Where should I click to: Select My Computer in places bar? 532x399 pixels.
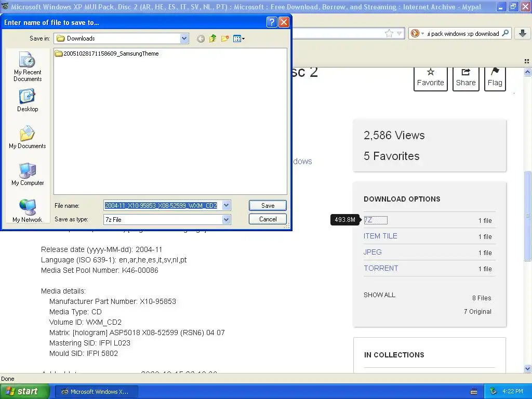[x=28, y=174]
